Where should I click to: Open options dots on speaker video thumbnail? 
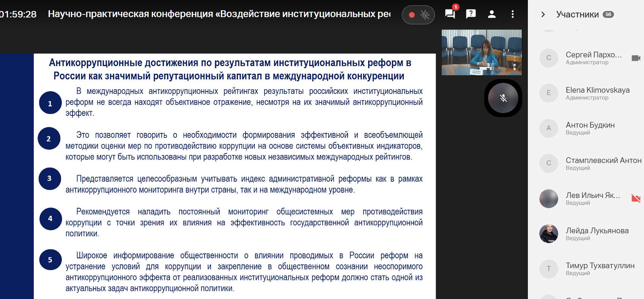515,64
